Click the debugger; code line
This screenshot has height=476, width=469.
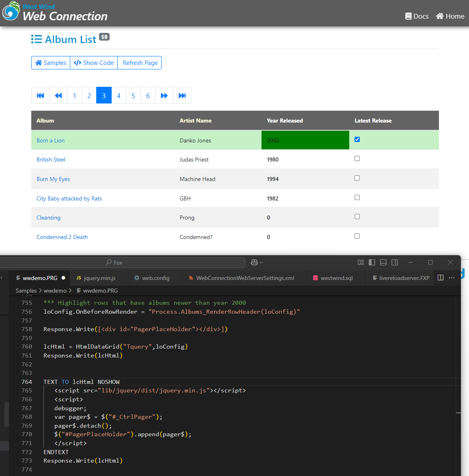70,408
